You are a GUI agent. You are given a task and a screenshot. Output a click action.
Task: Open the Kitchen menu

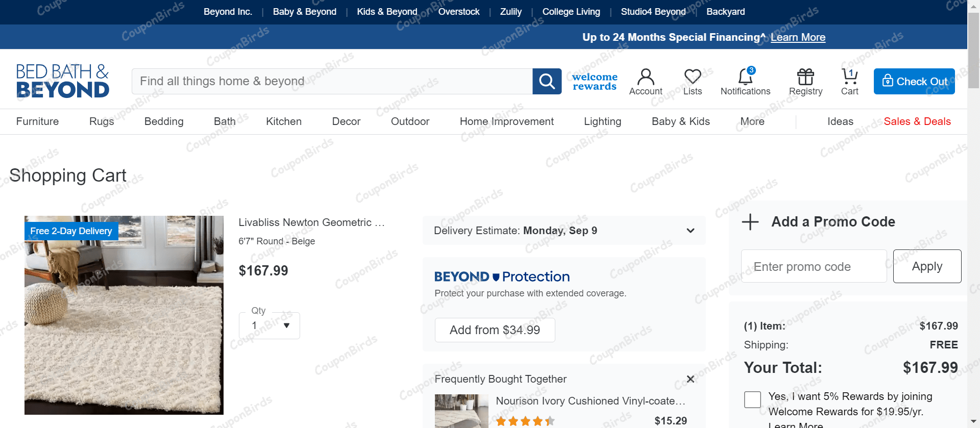click(284, 121)
